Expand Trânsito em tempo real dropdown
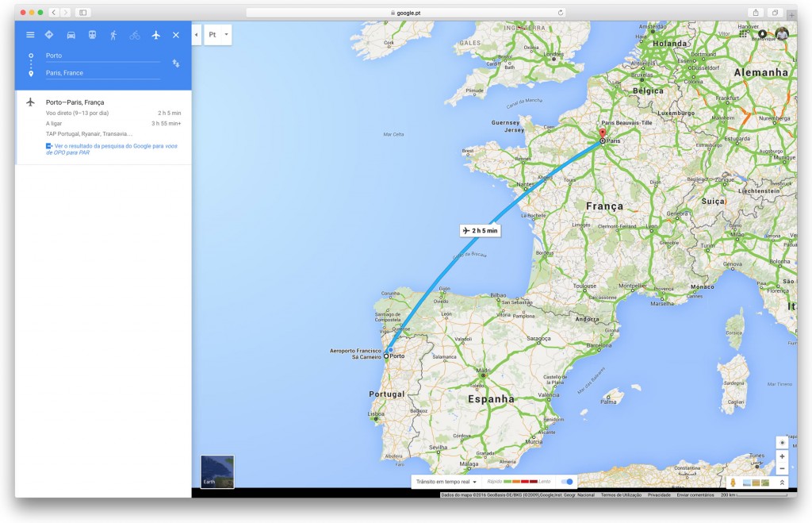The image size is (812, 523). click(x=446, y=482)
